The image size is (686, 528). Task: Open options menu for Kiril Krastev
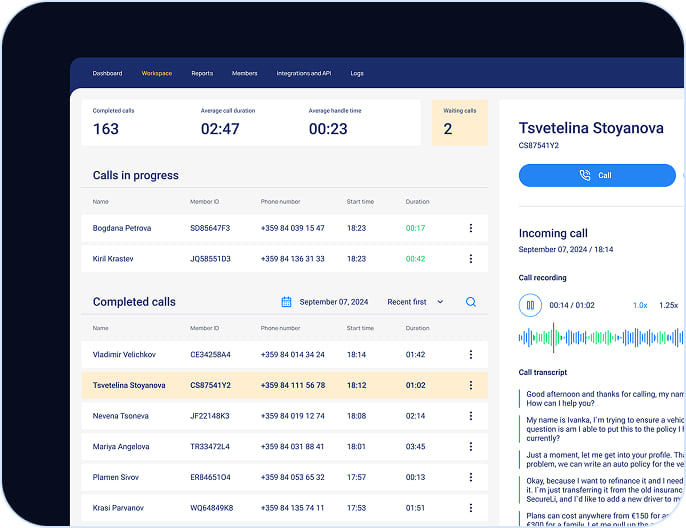(x=471, y=259)
